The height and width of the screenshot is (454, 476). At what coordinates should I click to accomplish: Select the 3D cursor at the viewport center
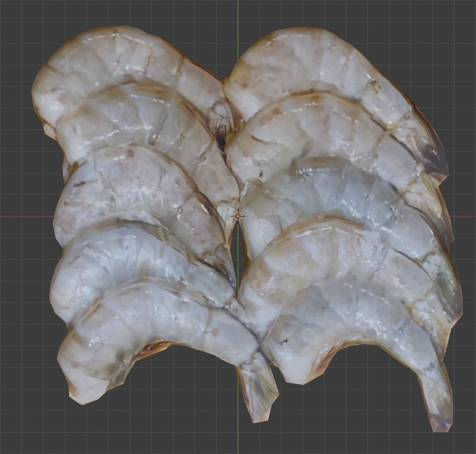pos(238,216)
